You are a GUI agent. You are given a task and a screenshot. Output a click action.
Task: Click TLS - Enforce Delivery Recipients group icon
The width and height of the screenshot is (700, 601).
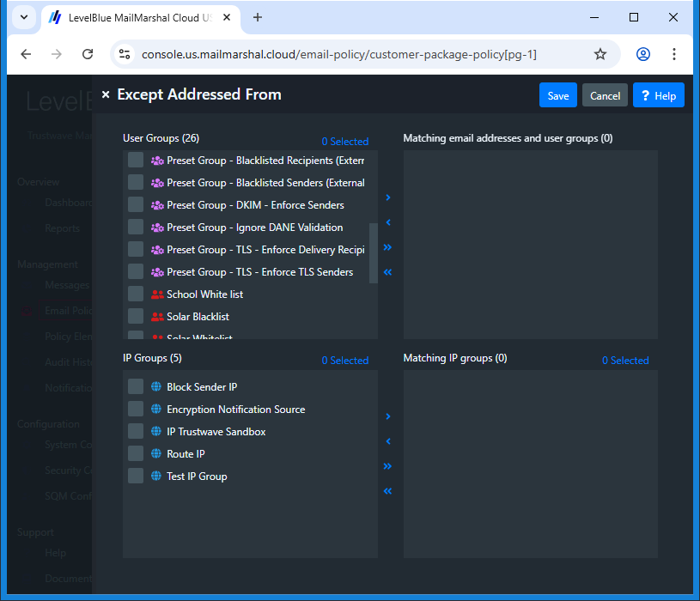tap(157, 250)
